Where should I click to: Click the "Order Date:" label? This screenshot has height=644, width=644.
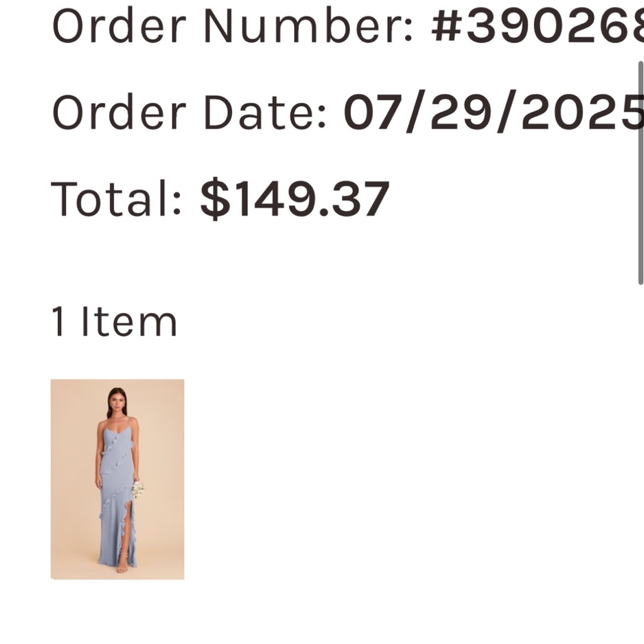click(x=189, y=113)
